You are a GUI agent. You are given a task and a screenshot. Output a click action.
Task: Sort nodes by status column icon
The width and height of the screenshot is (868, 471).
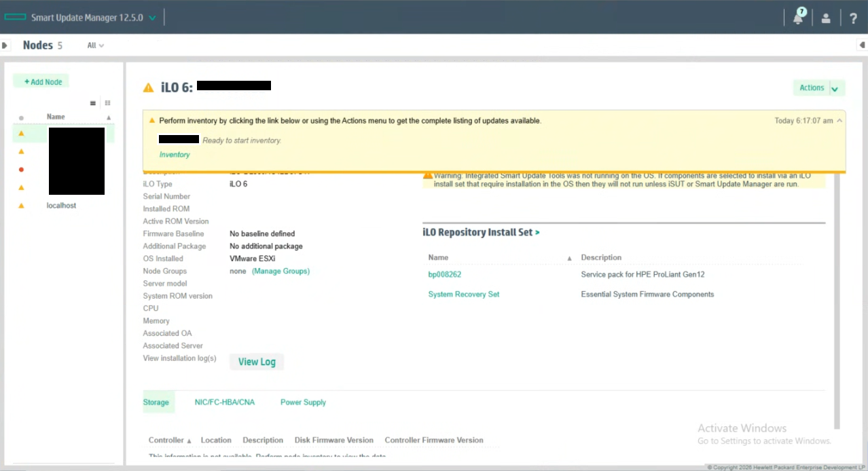pyautogui.click(x=21, y=117)
